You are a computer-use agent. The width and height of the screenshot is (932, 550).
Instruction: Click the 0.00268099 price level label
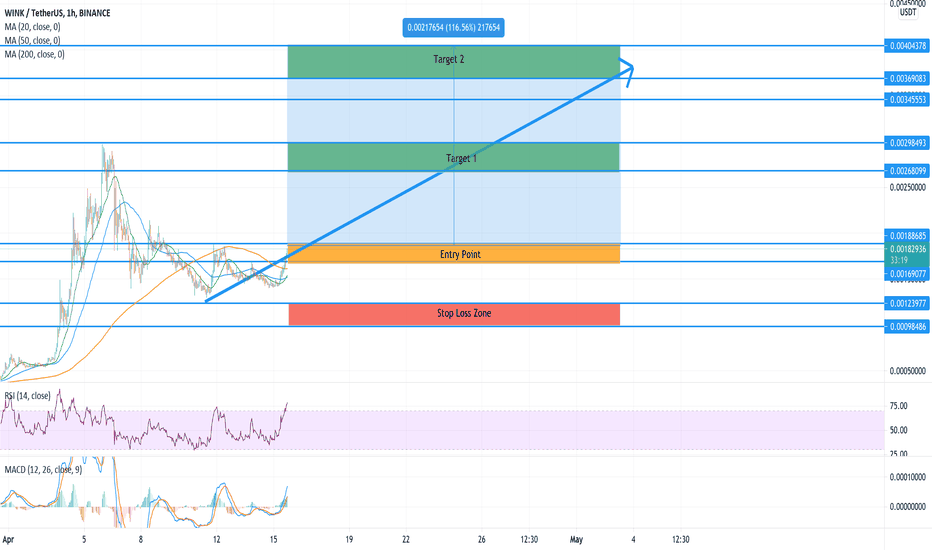[907, 171]
